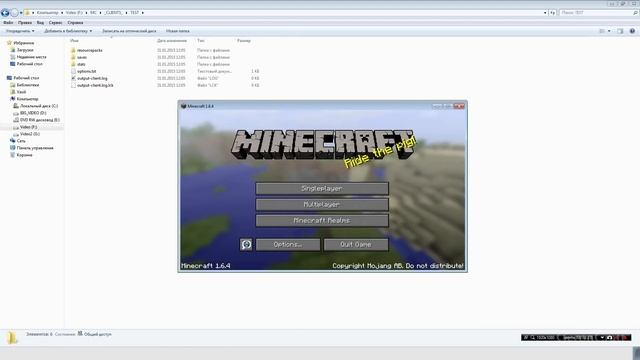Click the magnifier icon in the search box
Image resolution: width=640 pixels, height=360 pixels.
pos(635,13)
